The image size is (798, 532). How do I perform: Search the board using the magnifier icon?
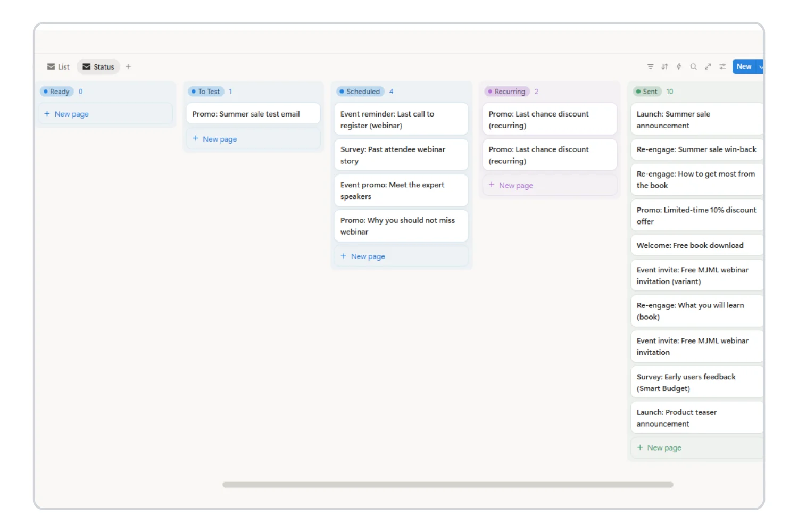click(x=693, y=66)
